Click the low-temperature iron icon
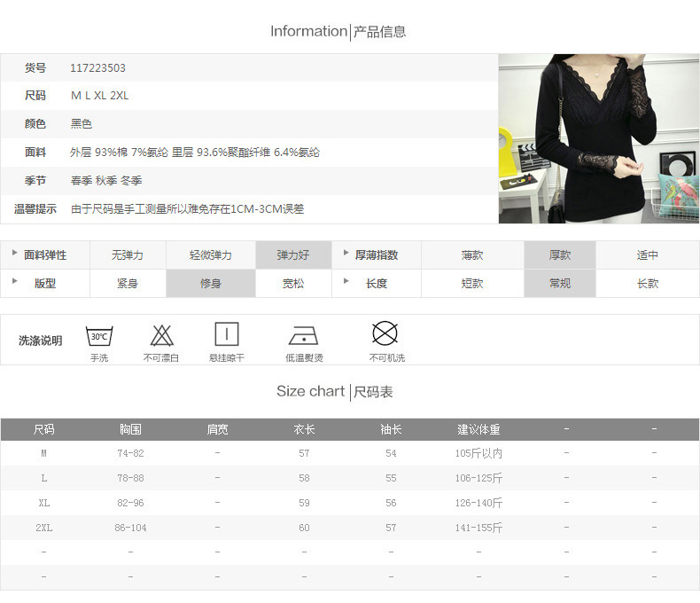 coord(303,335)
